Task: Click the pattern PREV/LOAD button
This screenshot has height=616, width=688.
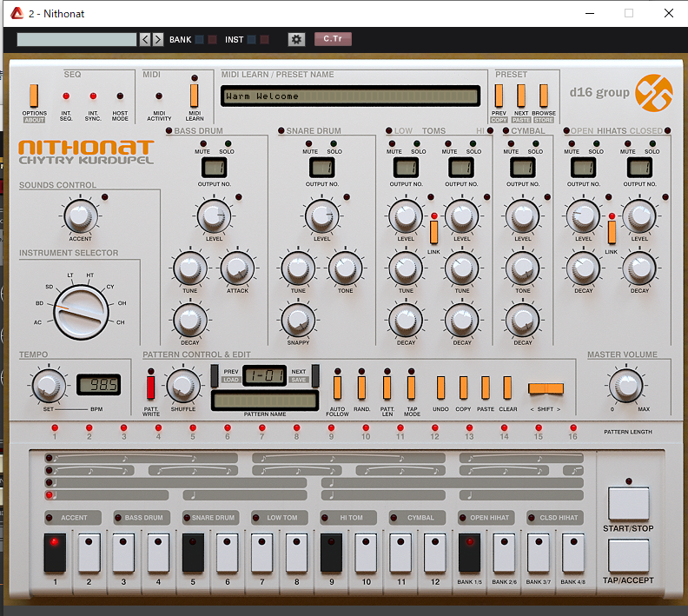Action: tap(215, 376)
